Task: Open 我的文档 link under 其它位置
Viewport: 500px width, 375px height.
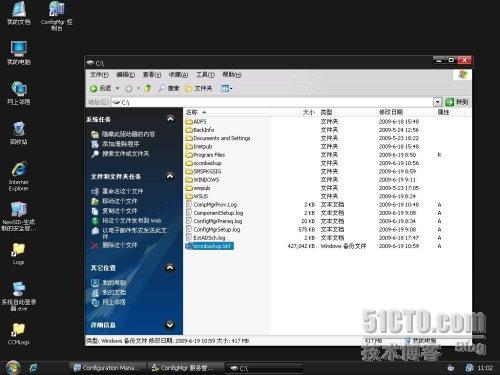Action: (x=114, y=292)
